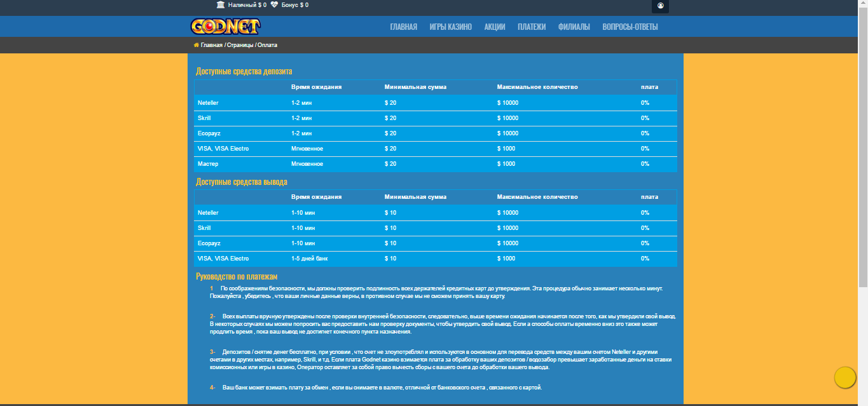Click the GODNET logo

click(x=225, y=27)
